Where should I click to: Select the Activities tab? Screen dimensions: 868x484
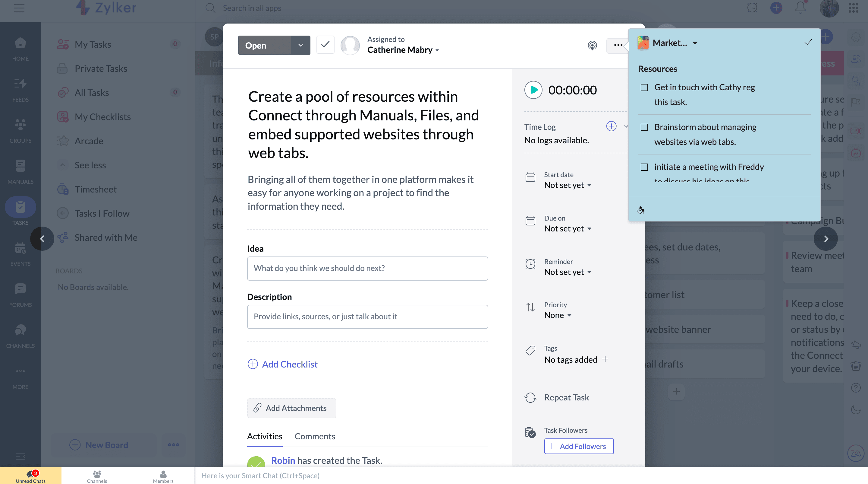pos(265,436)
